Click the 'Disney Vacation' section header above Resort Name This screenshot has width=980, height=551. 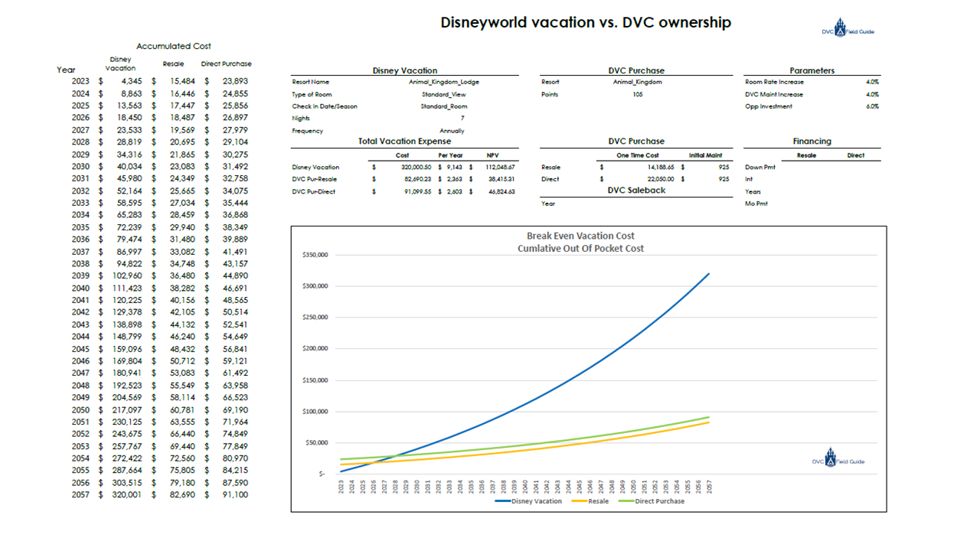[405, 70]
